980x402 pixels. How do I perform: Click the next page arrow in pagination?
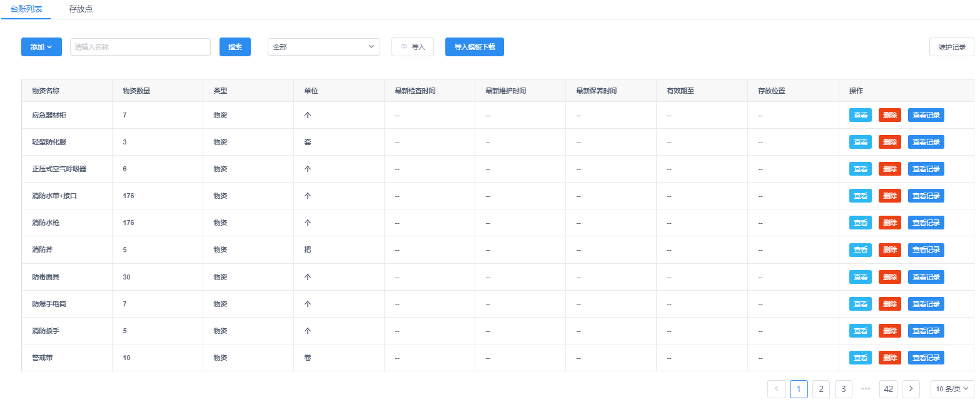coord(911,389)
